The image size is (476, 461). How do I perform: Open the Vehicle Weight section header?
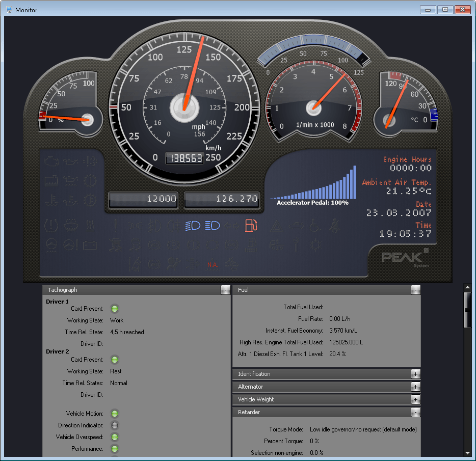326,399
